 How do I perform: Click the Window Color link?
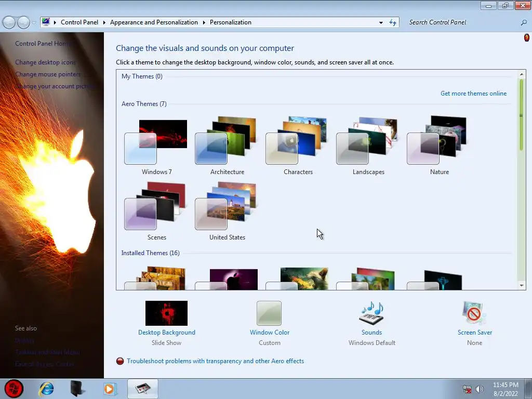pyautogui.click(x=270, y=332)
